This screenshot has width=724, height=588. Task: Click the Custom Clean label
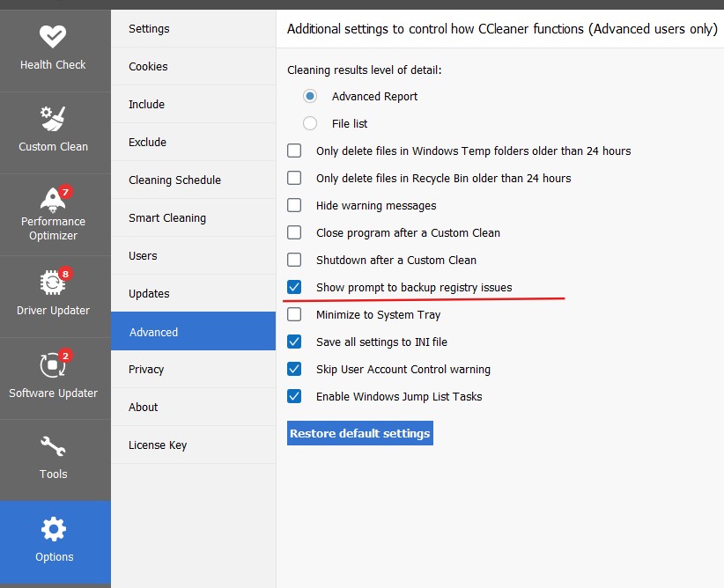(53, 146)
